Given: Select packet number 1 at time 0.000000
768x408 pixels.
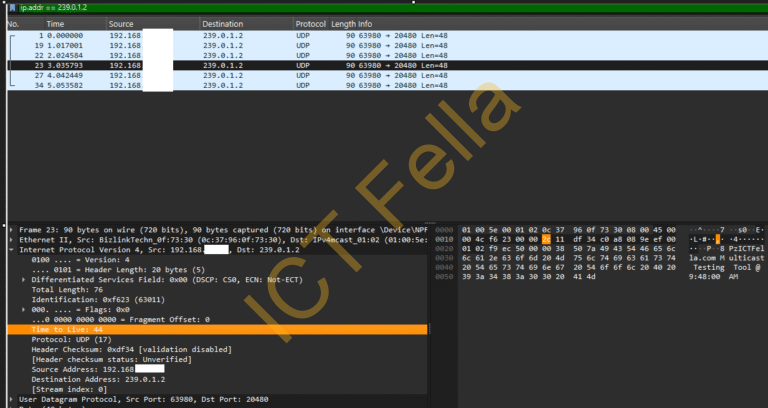Looking at the screenshot, I should coord(387,35).
